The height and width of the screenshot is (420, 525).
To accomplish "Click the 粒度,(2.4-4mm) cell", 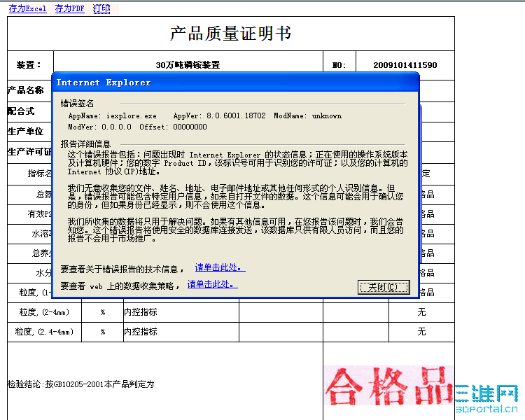I will pos(44,332).
